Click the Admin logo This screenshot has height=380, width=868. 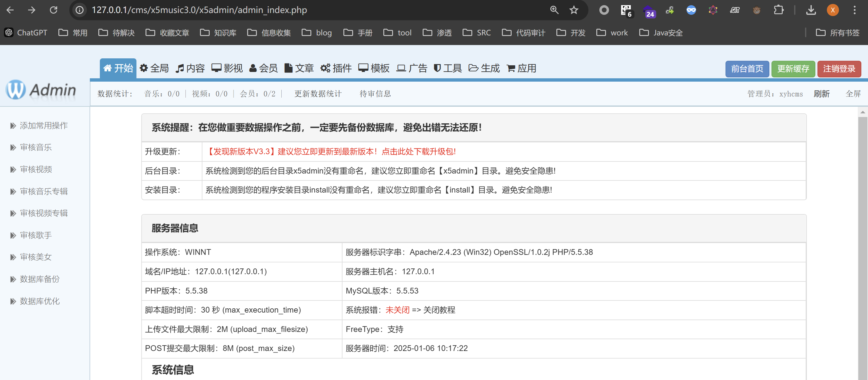(41, 90)
